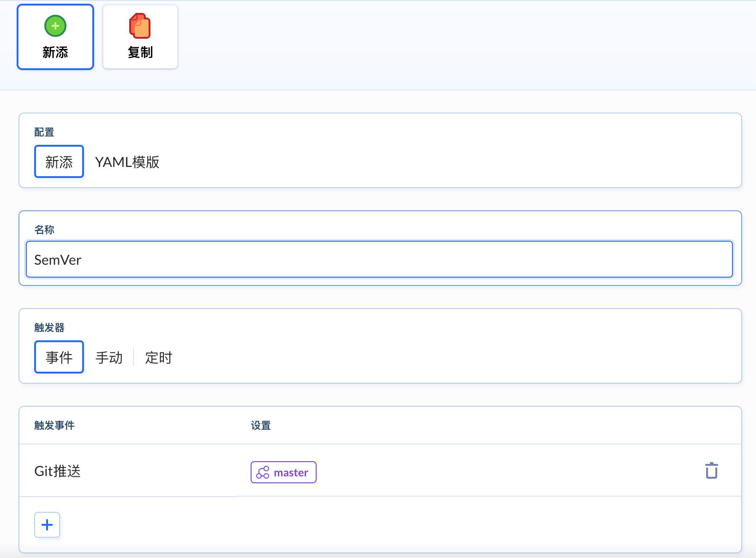Focus the 名称 field containing SemVer
Image resolution: width=756 pixels, height=558 pixels.
click(379, 259)
